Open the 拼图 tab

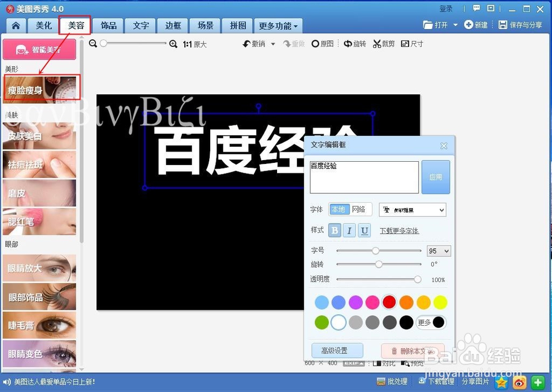tap(237, 26)
